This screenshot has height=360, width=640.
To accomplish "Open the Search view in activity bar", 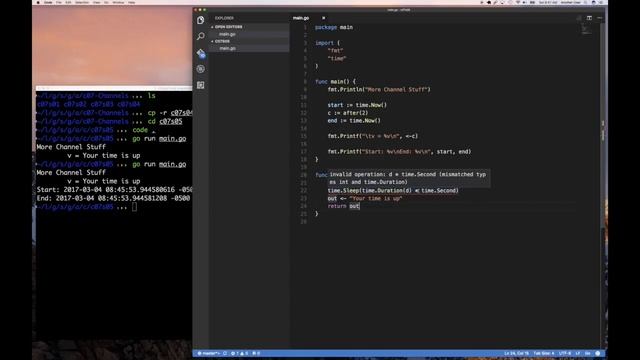I will coord(200,36).
